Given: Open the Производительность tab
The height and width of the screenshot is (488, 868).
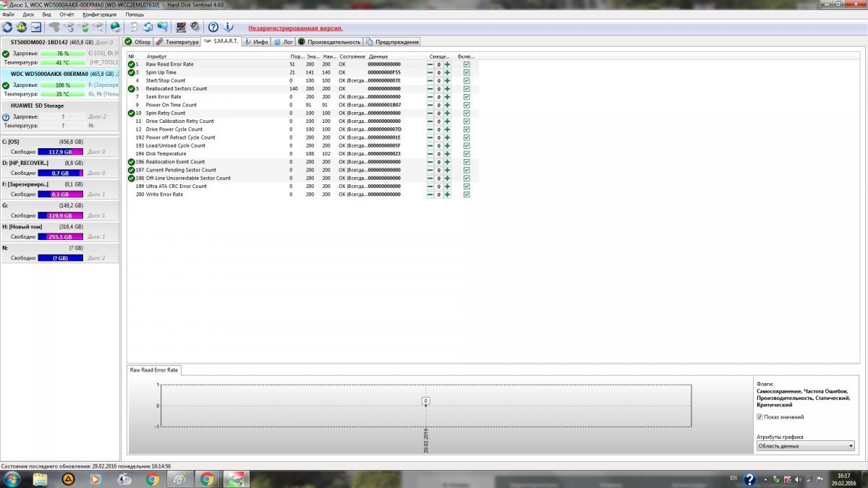Looking at the screenshot, I should pos(329,42).
